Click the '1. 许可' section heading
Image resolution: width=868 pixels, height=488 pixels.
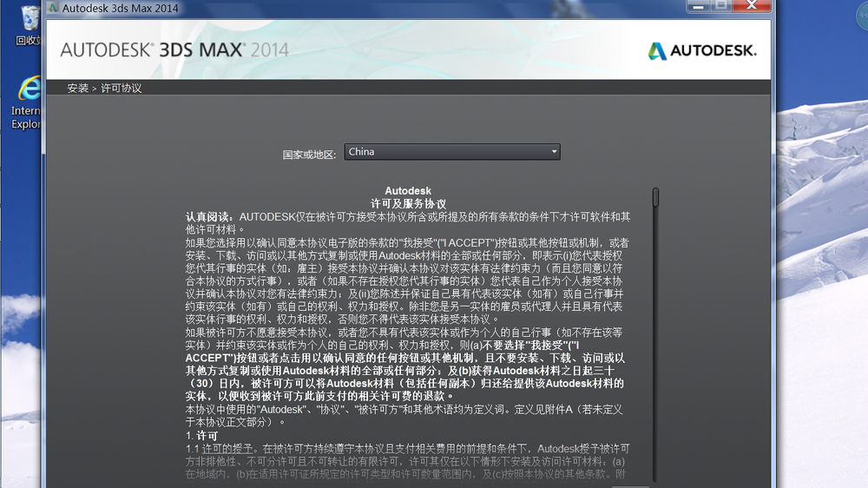(201, 435)
